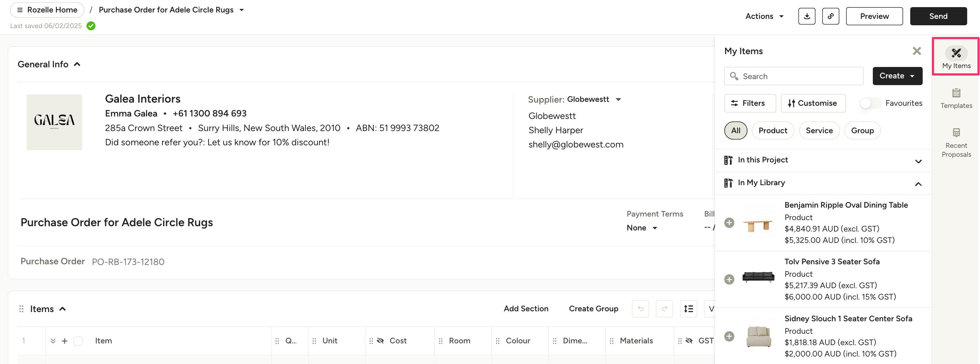Select the Service filter tab
This screenshot has width=980, height=364.
(x=819, y=130)
